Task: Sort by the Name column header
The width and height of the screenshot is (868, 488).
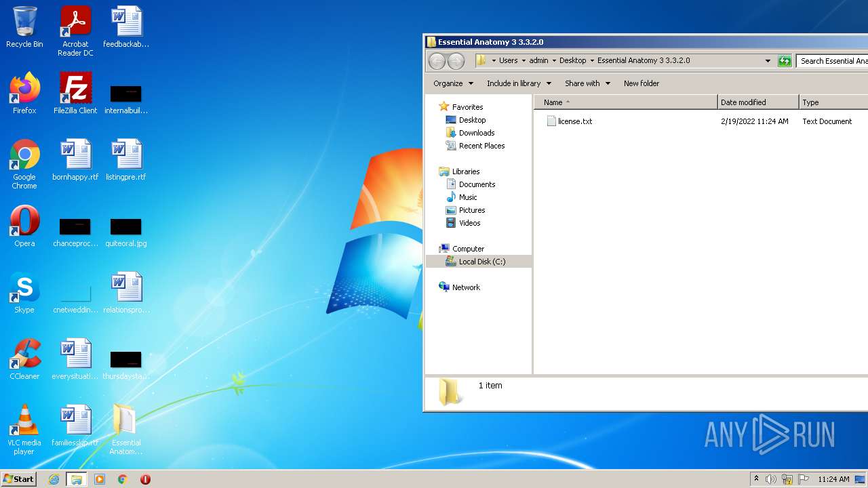Action: pyautogui.click(x=626, y=102)
